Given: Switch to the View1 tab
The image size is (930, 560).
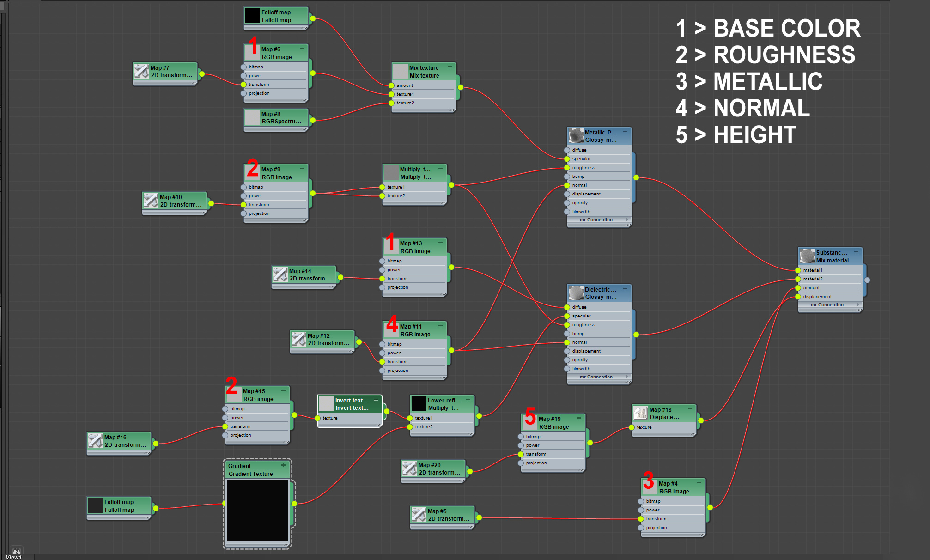Looking at the screenshot, I should [x=14, y=557].
